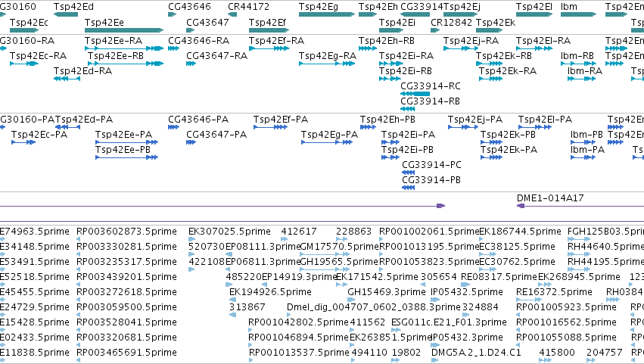Click the 'Tsp42Ec-RA' transcript label

[x=38, y=56]
